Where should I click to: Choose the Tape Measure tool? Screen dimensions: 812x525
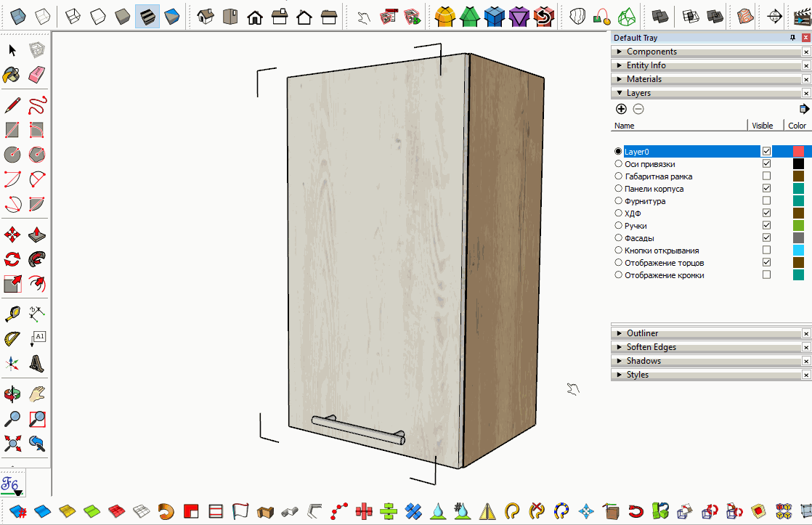coord(12,314)
